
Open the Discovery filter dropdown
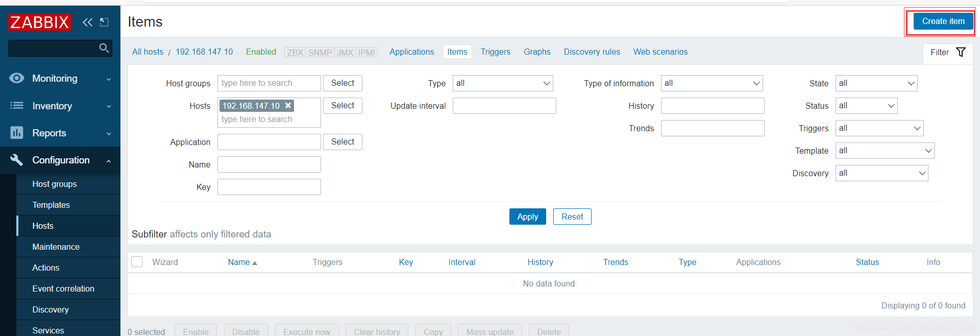click(881, 173)
